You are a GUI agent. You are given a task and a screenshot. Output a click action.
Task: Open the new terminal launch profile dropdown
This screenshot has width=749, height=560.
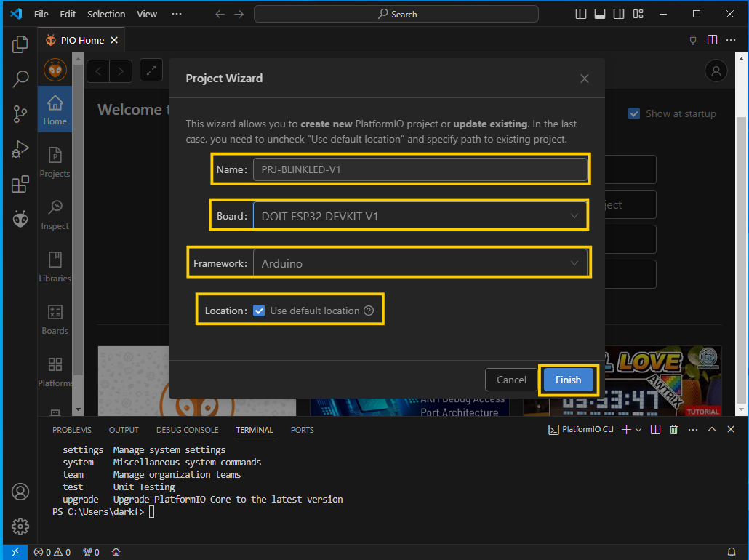tap(638, 430)
